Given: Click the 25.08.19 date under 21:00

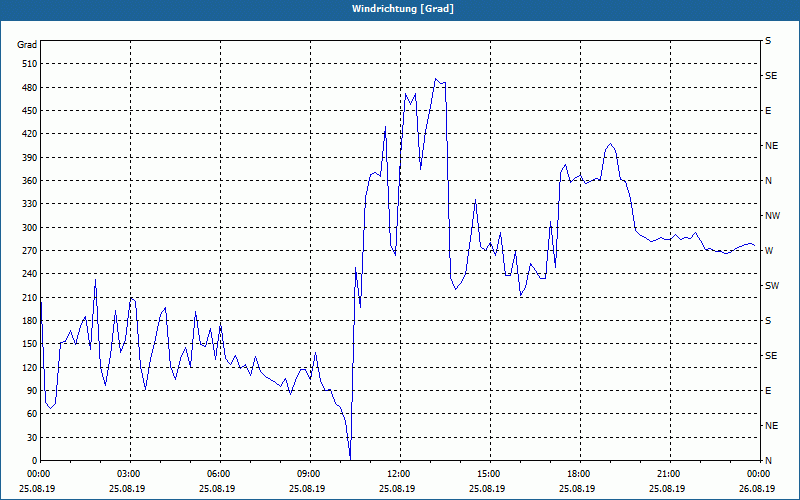Looking at the screenshot, I should [667, 489].
